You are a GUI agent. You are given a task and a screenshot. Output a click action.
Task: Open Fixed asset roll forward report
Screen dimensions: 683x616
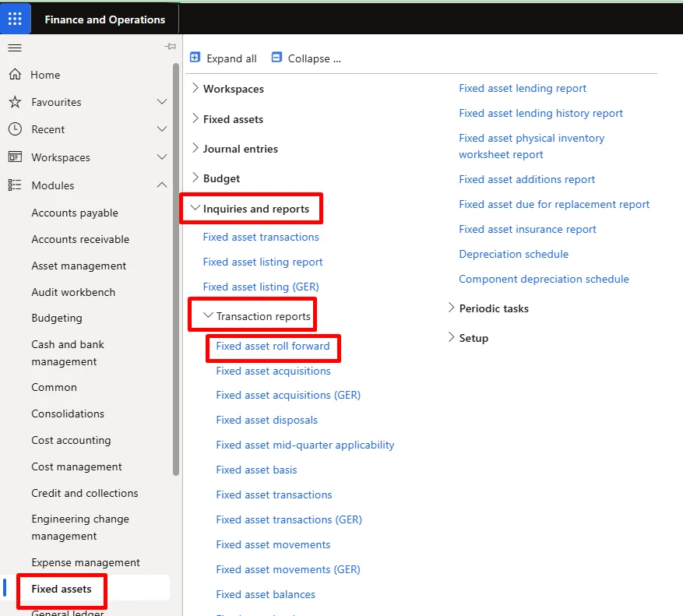pos(273,346)
